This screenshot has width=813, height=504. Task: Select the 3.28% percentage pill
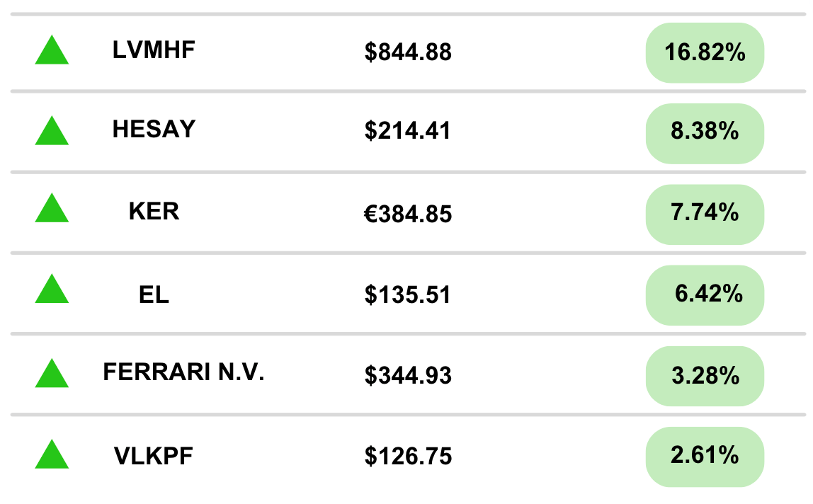click(705, 377)
